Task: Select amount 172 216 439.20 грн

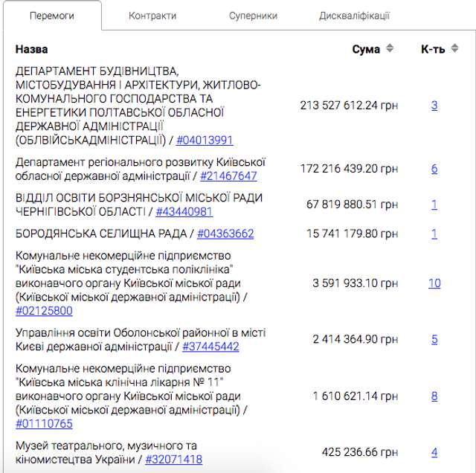Action: pos(349,169)
